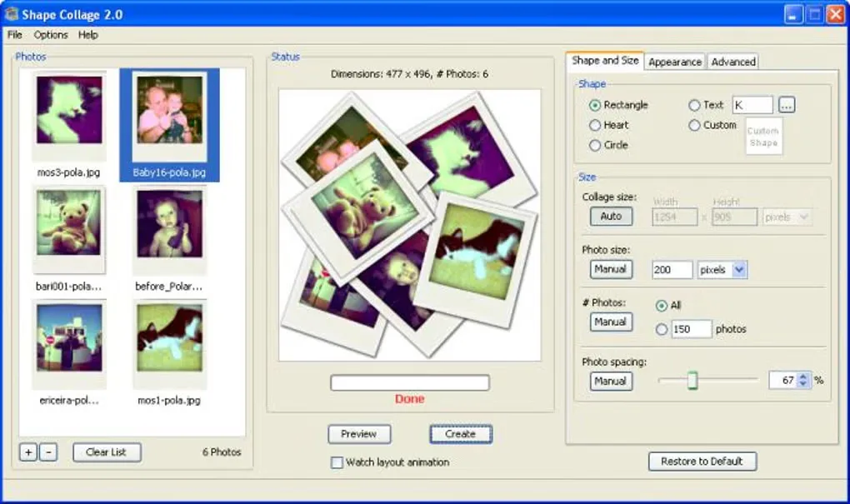Select the Rectangle shape radio button

[595, 105]
